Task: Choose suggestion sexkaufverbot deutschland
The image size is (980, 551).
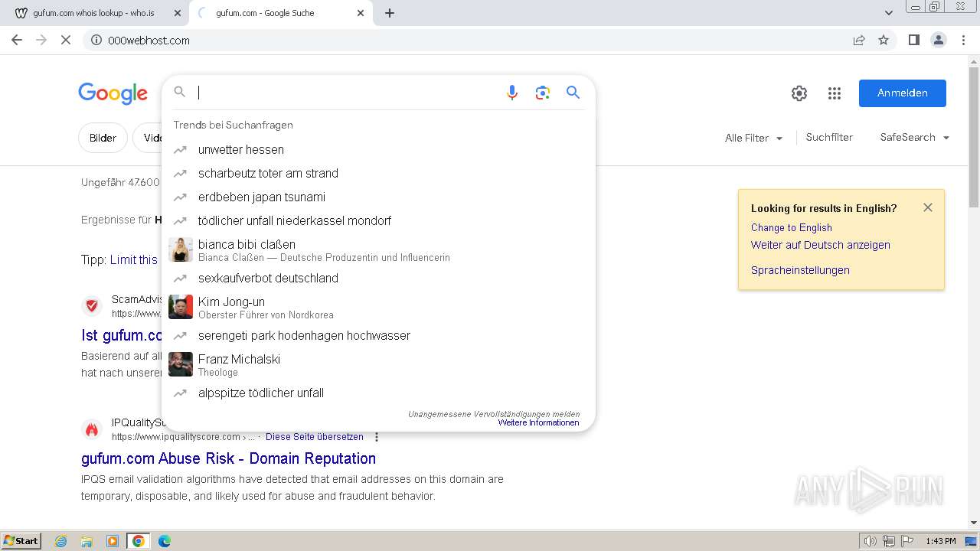Action: click(x=378, y=279)
